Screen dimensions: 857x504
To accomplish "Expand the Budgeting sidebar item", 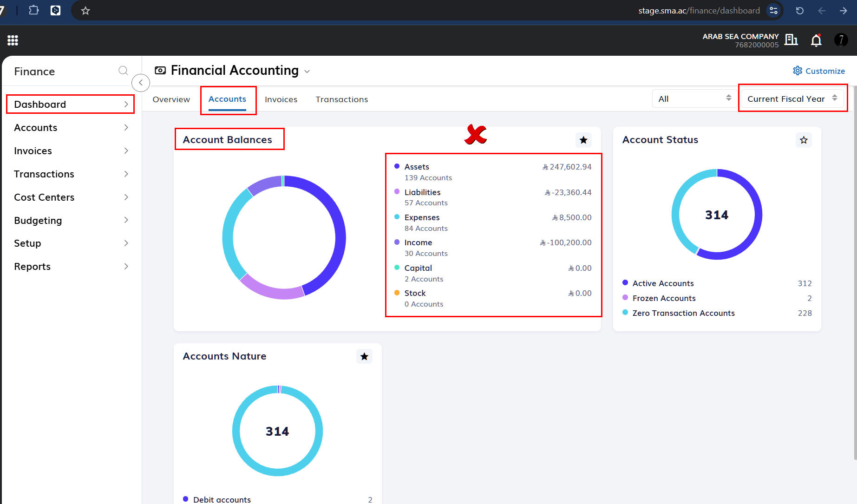I will [x=71, y=220].
